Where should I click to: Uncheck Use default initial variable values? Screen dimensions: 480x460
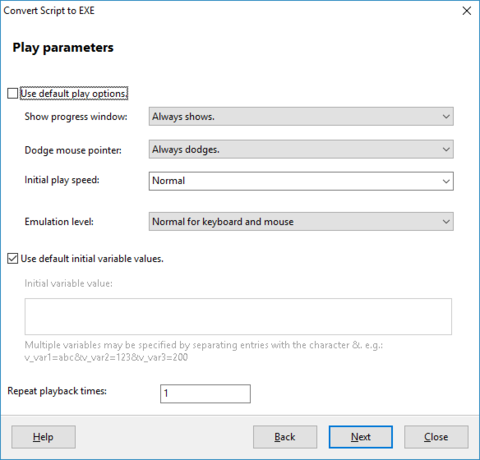[13, 259]
